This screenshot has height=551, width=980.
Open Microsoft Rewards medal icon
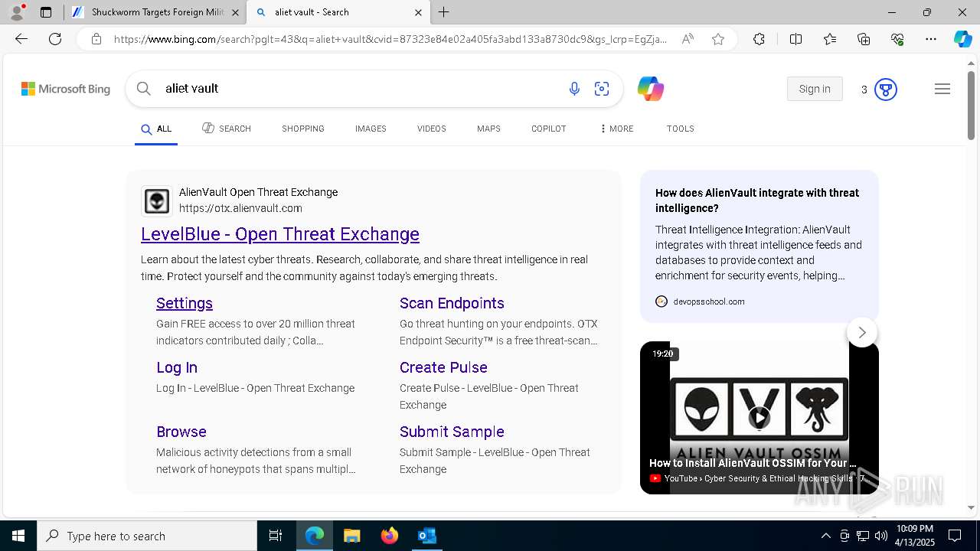pos(886,90)
